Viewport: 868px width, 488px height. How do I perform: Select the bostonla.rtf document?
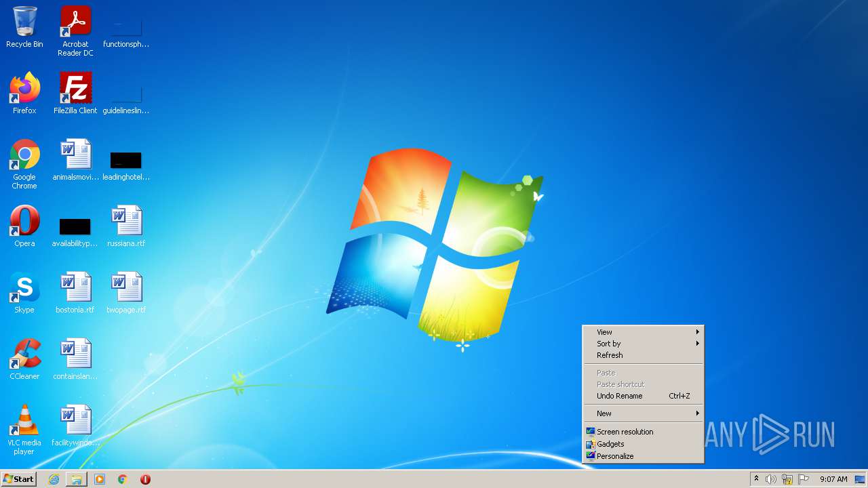75,293
